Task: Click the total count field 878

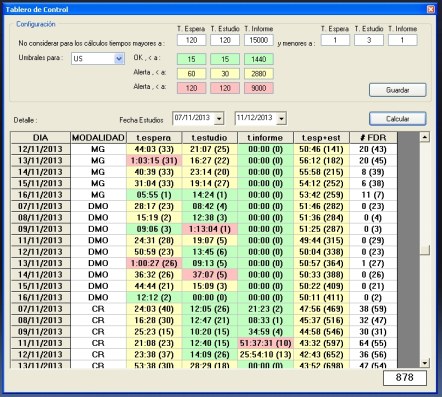Action: tap(405, 378)
